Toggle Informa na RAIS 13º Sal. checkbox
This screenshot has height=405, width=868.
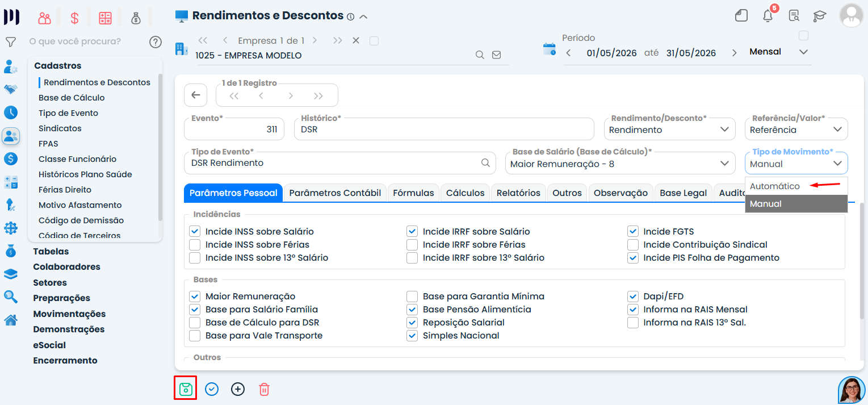pyautogui.click(x=633, y=322)
